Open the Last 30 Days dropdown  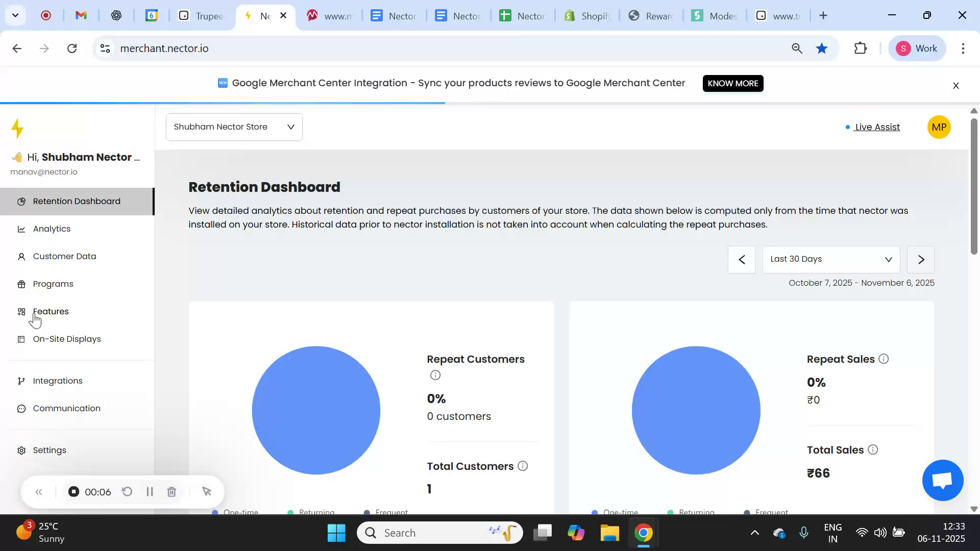point(831,259)
